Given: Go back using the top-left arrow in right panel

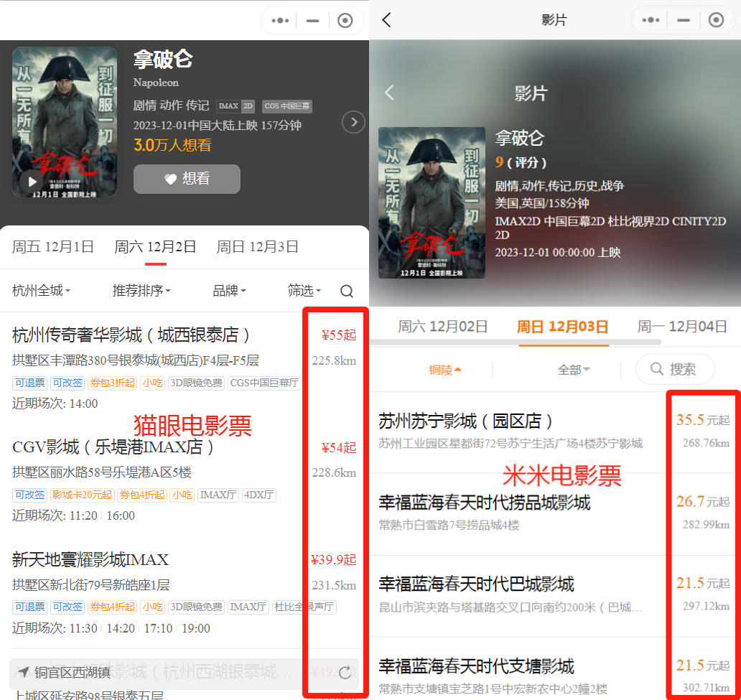Looking at the screenshot, I should click(386, 20).
